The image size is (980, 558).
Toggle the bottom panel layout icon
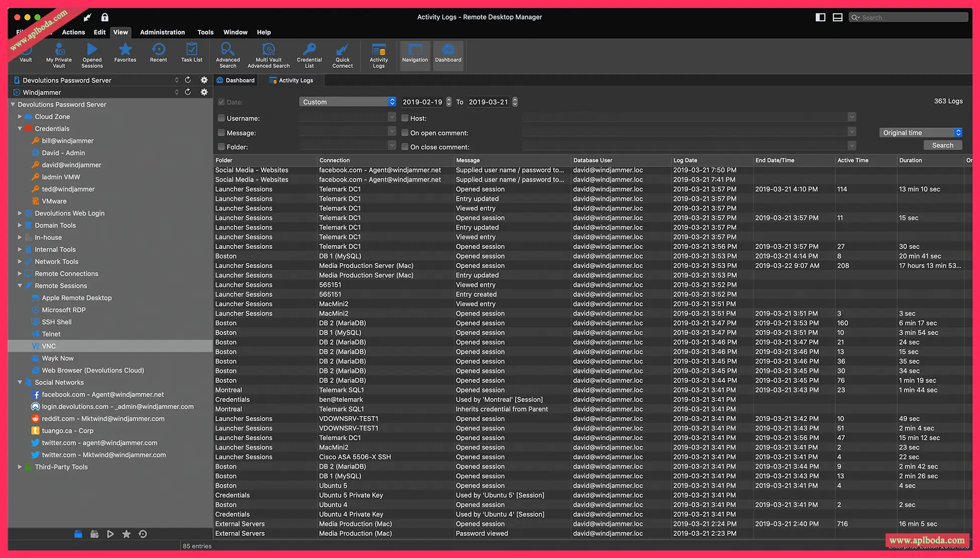click(837, 17)
